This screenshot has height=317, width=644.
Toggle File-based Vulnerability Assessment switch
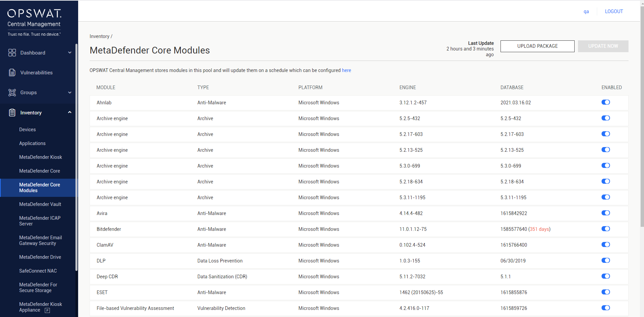[606, 308]
